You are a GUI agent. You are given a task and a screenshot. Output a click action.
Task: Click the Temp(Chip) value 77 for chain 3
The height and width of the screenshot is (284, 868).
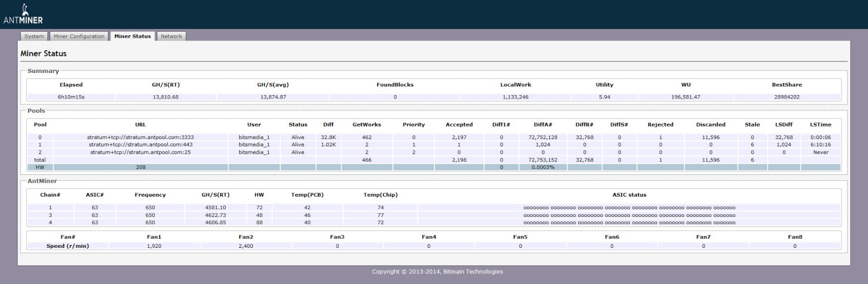[380, 215]
